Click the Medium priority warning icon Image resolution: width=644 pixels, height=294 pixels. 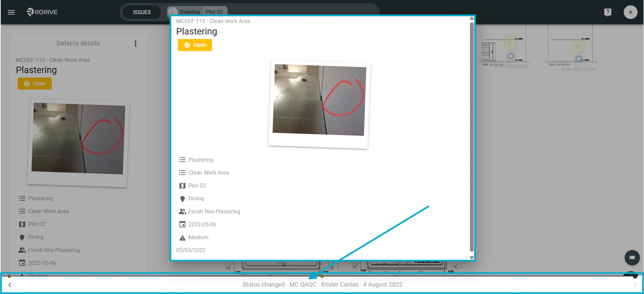pyautogui.click(x=182, y=238)
